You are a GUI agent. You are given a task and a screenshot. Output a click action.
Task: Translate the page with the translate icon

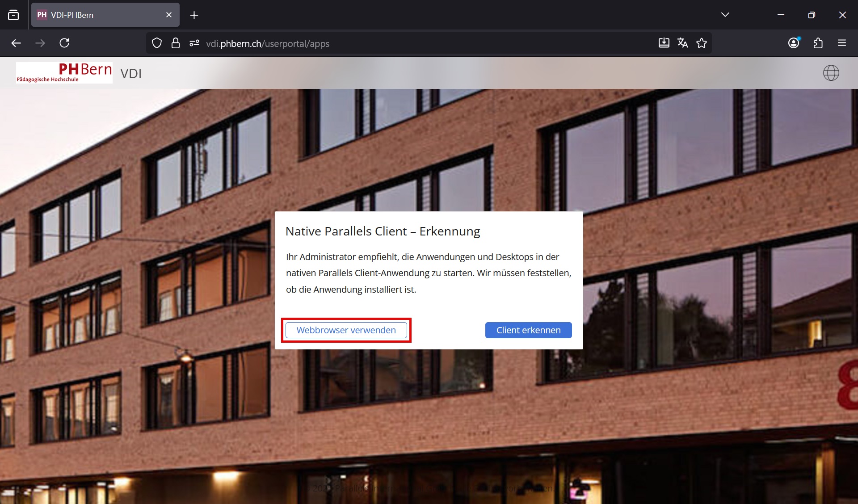click(x=682, y=43)
